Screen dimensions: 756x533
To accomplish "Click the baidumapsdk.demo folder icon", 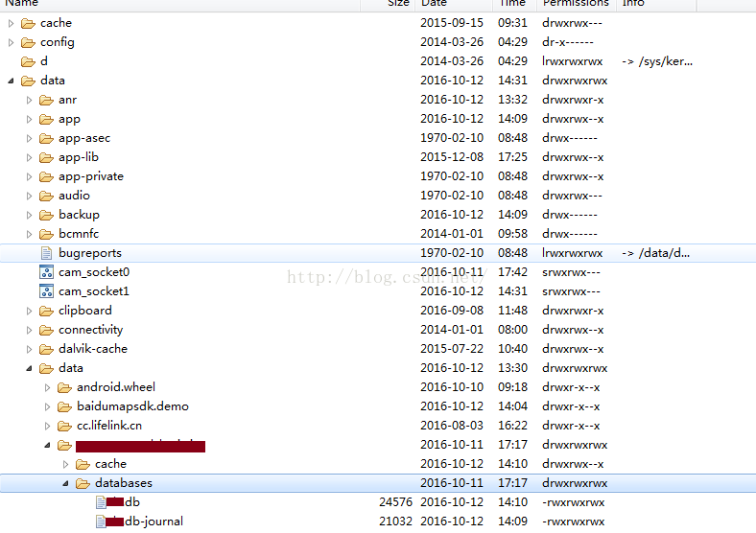I will pos(64,406).
